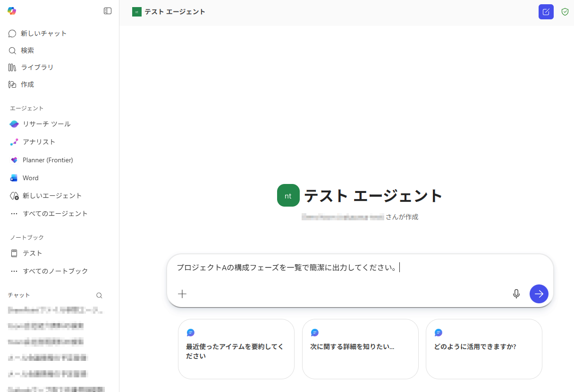Screen dimensions: 574x392
Task: Expand すべてのノートブック list
Action: click(x=55, y=271)
